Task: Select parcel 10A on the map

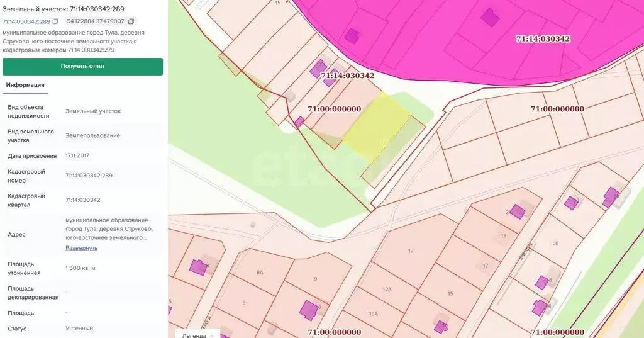Action: tap(372, 313)
